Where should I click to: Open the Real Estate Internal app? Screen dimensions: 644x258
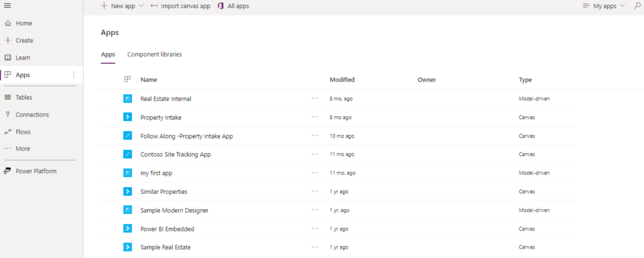pyautogui.click(x=166, y=99)
